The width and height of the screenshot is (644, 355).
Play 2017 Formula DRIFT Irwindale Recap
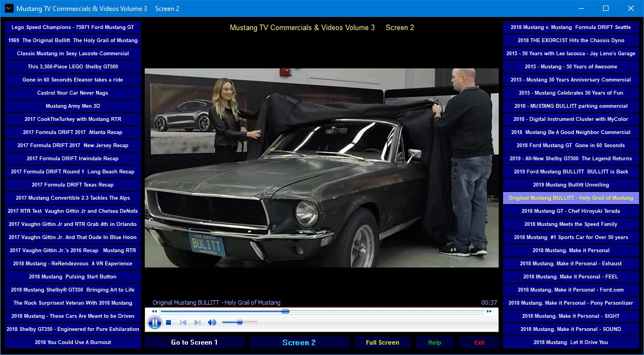[x=73, y=159]
